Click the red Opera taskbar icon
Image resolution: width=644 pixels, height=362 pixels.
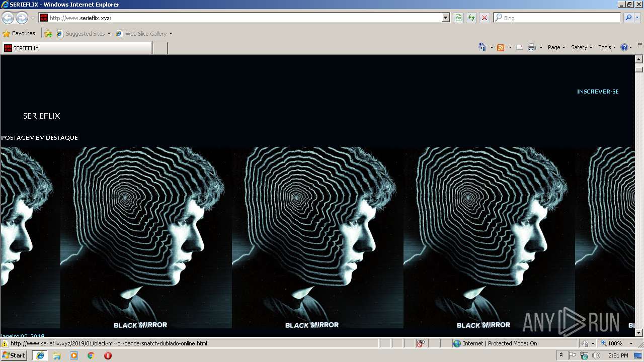pos(108,355)
